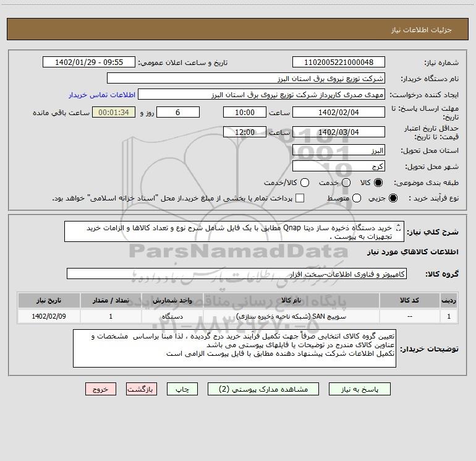Select the کالا radio button
The height and width of the screenshot is (461, 476).
[378, 183]
